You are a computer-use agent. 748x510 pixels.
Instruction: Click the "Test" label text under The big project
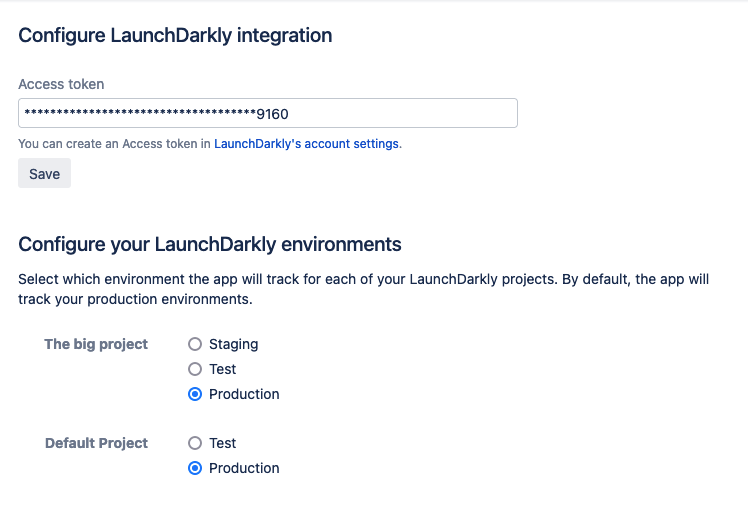point(222,369)
